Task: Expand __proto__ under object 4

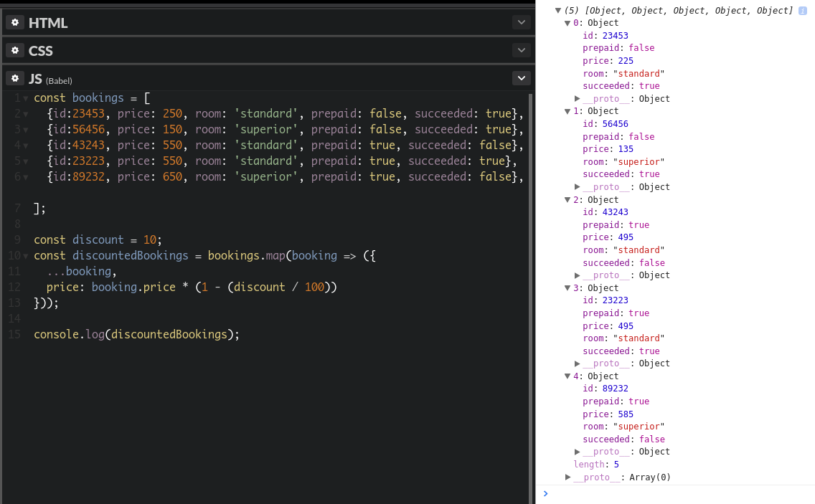Action: [x=577, y=452]
